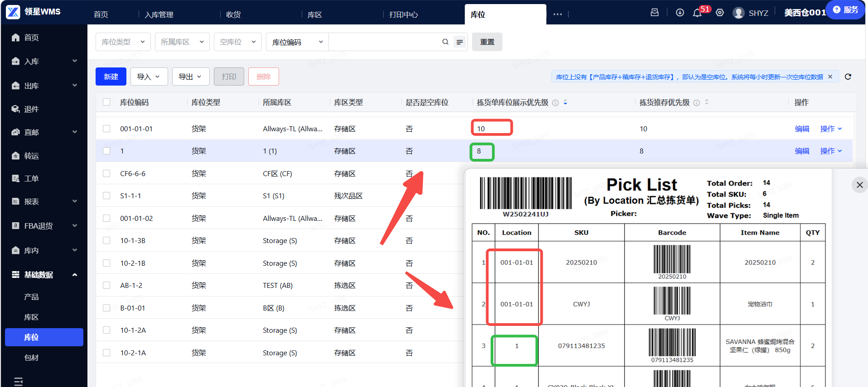Switch to the 入库管理 tab
Viewport: 868px width, 387px height.
159,14
